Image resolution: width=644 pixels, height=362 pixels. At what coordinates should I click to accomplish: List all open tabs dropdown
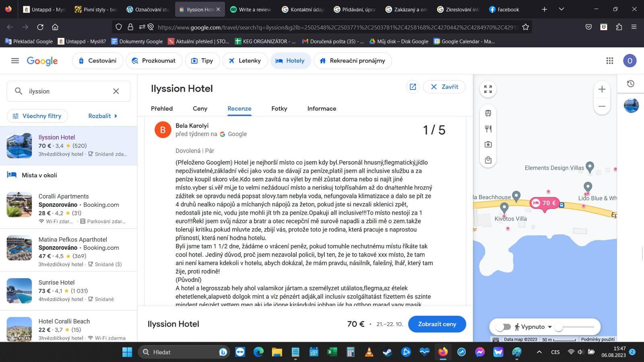561,9
